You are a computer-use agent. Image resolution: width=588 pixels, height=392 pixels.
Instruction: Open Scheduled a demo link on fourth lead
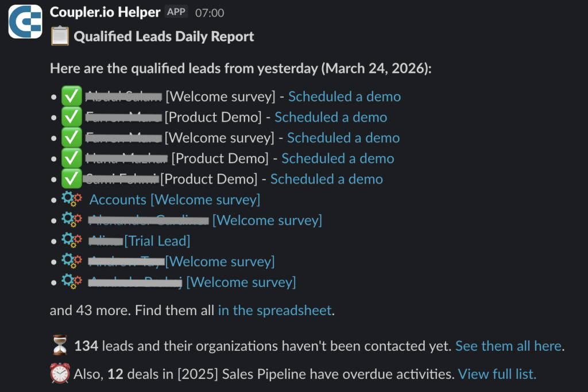(338, 158)
